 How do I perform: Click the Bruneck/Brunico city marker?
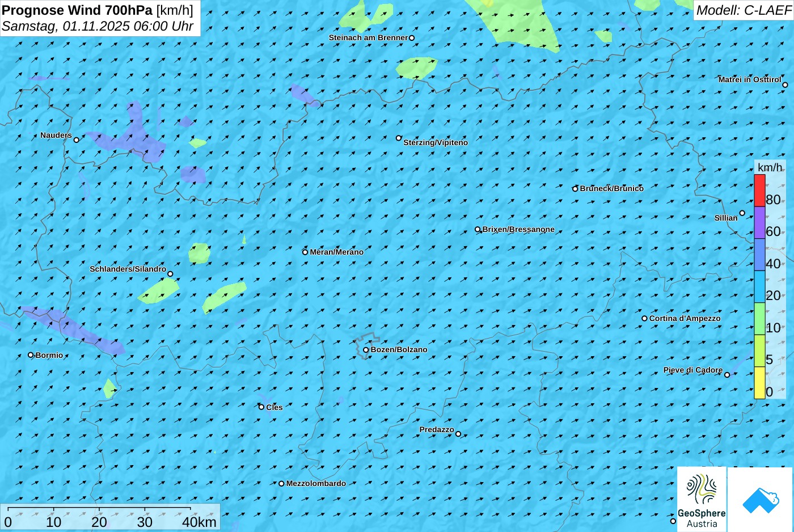tap(575, 189)
